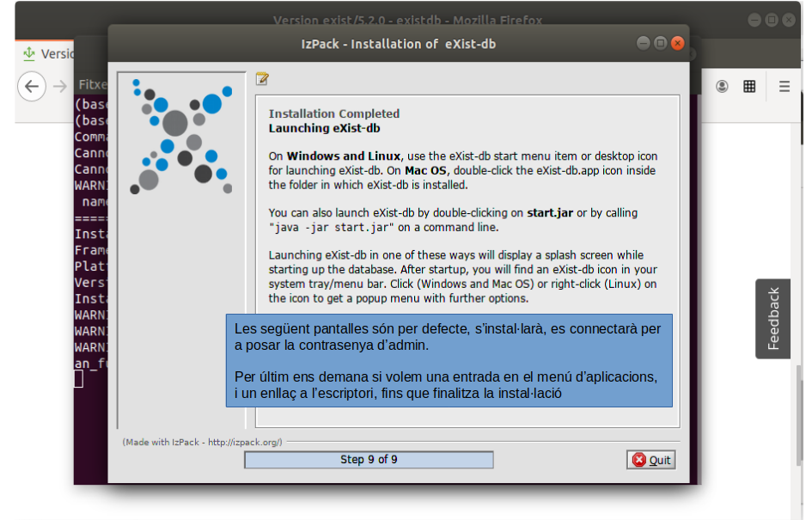Minimize the Mozilla Firefox window
This screenshot has width=812, height=520.
point(754,21)
